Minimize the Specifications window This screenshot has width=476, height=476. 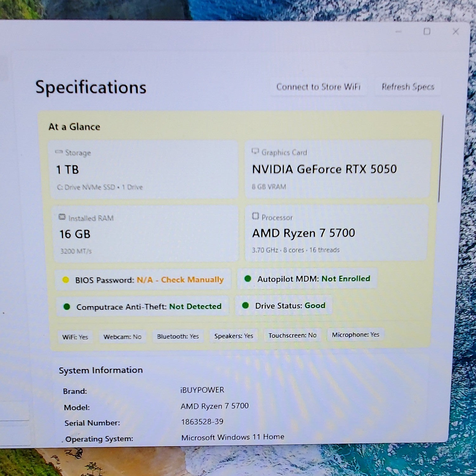coord(399,31)
